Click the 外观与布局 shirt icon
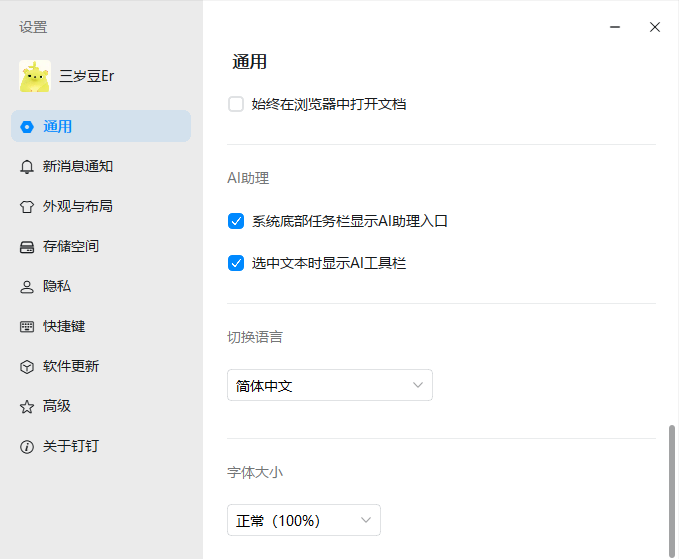Image resolution: width=679 pixels, height=559 pixels. [x=27, y=207]
